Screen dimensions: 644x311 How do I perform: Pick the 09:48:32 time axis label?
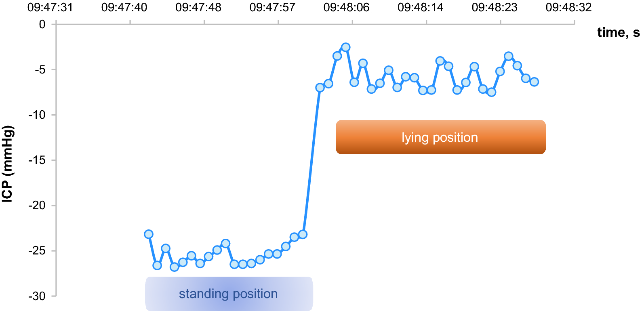[x=569, y=7]
